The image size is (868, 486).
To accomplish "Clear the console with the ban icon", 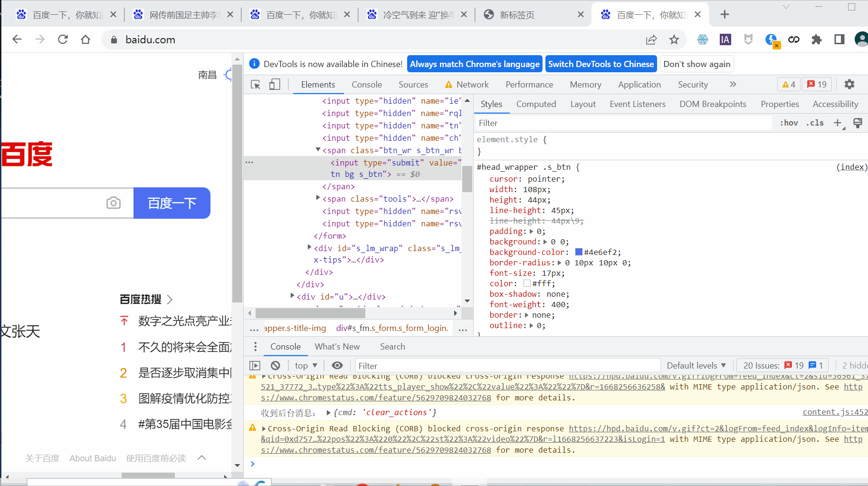I will click(276, 365).
